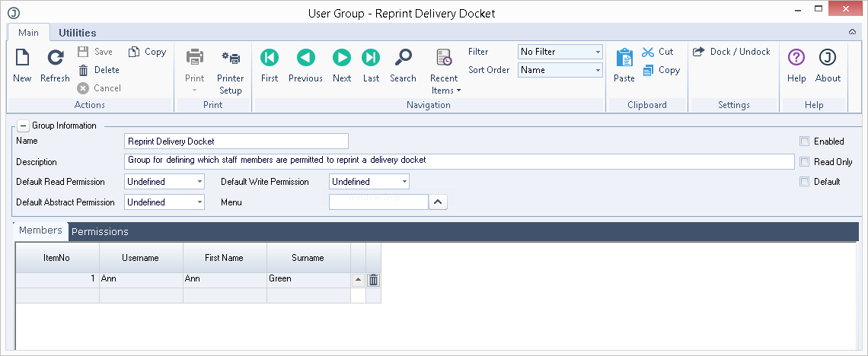Go to the First record

coord(270,59)
